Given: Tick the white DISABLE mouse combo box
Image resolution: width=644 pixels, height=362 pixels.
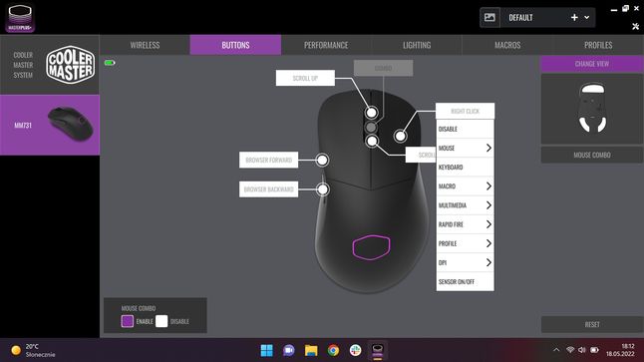Looking at the screenshot, I should [x=161, y=321].
